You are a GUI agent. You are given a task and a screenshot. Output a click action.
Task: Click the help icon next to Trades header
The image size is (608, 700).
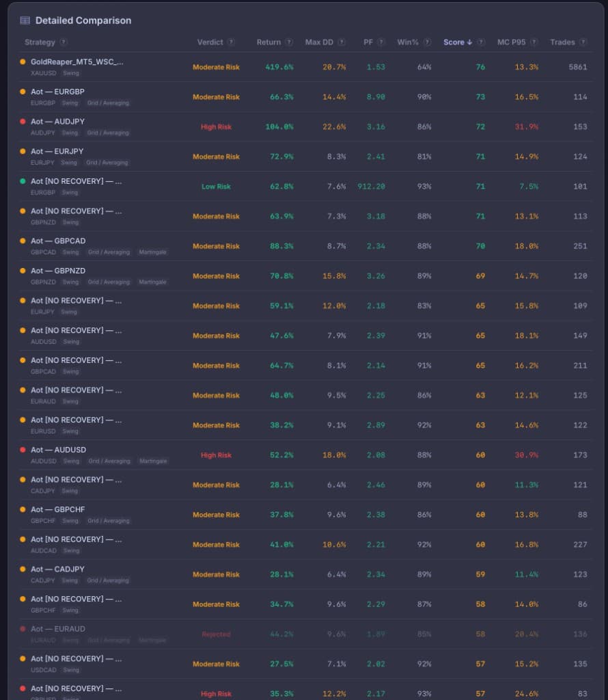point(583,42)
